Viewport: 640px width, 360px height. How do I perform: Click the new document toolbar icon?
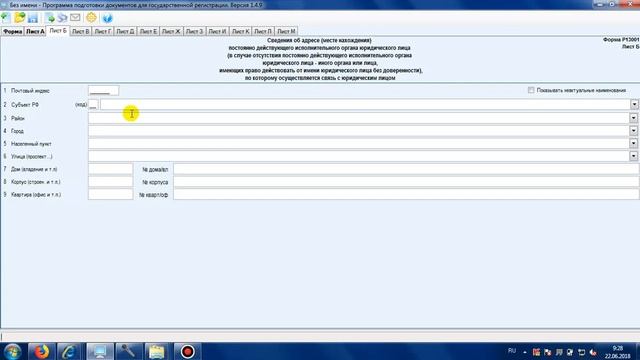coord(6,18)
